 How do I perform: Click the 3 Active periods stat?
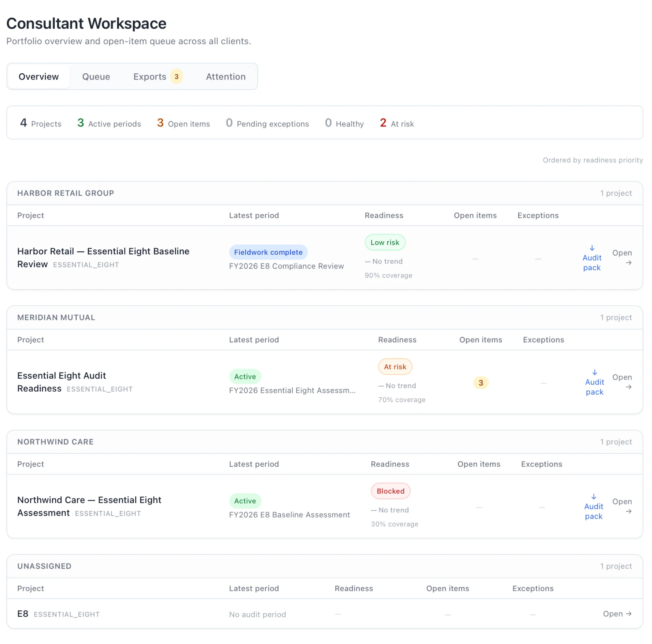tap(109, 123)
